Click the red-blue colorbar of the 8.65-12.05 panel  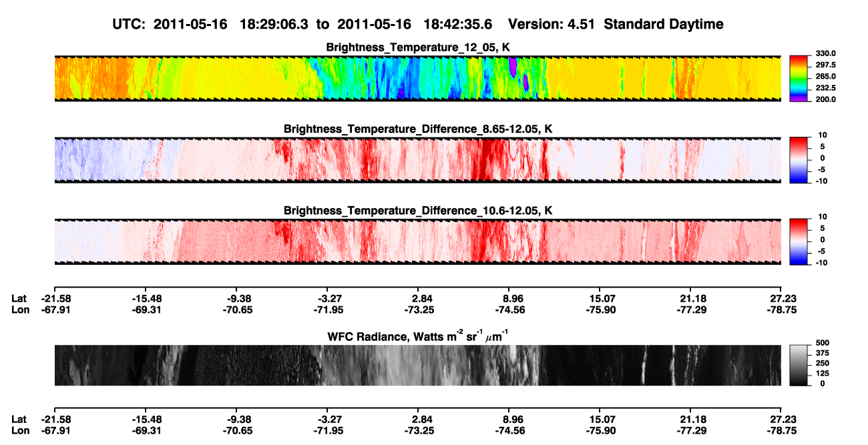point(799,160)
